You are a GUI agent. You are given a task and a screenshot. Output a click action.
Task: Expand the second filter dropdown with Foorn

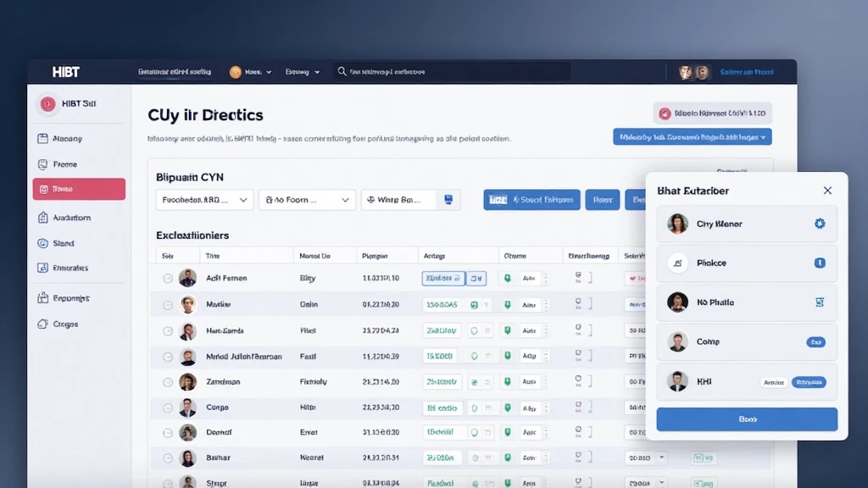click(x=306, y=200)
